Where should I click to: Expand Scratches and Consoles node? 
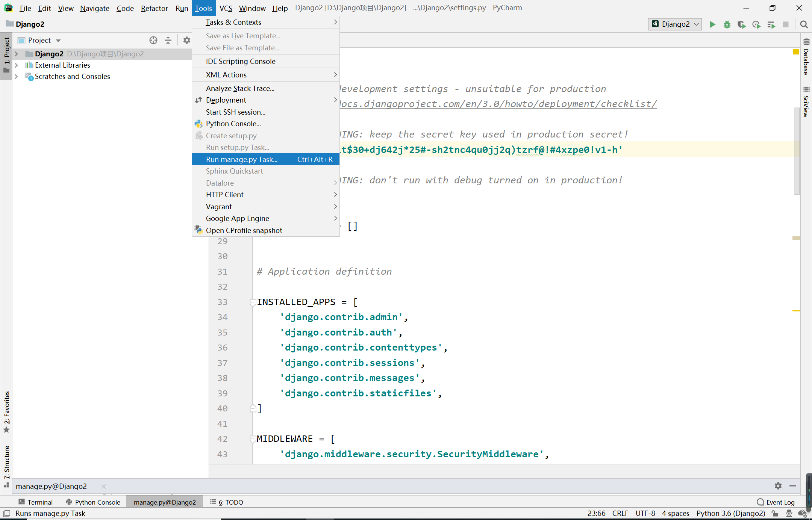(16, 76)
